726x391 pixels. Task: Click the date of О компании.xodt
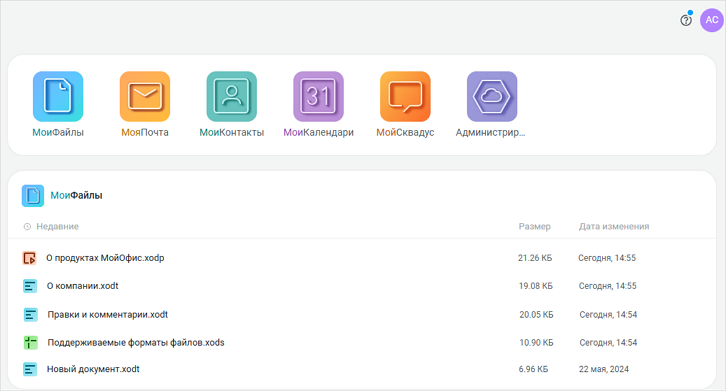pos(607,286)
